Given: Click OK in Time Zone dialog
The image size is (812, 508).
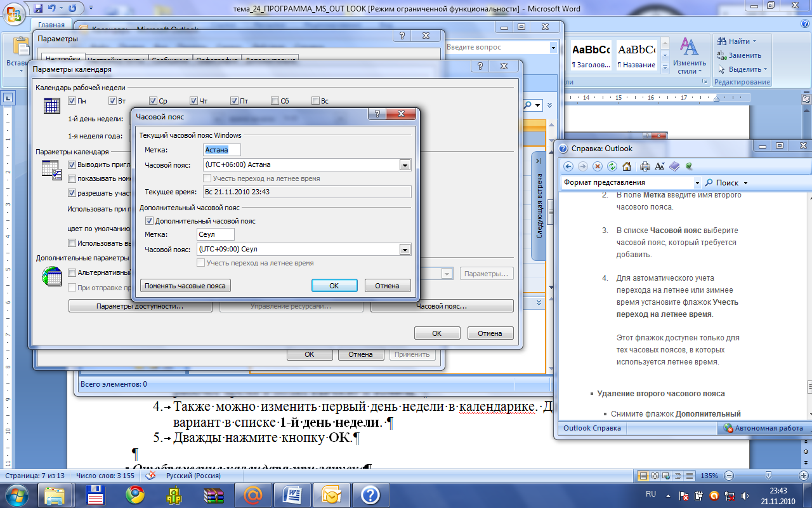Looking at the screenshot, I should pos(334,286).
